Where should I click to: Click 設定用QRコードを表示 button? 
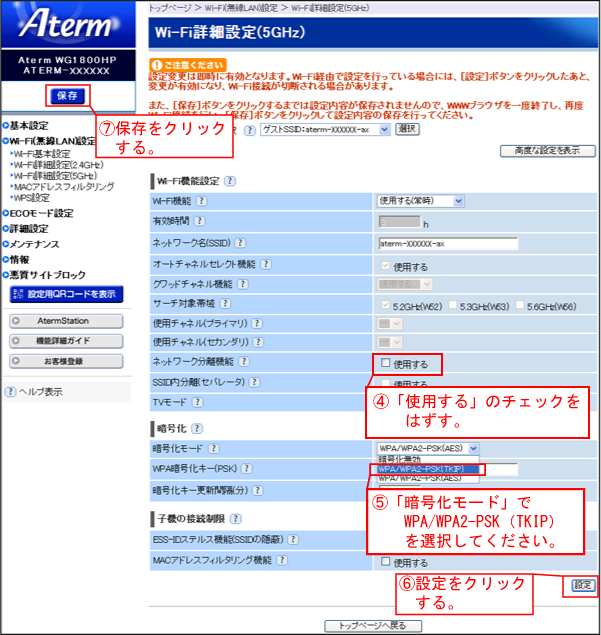click(66, 294)
